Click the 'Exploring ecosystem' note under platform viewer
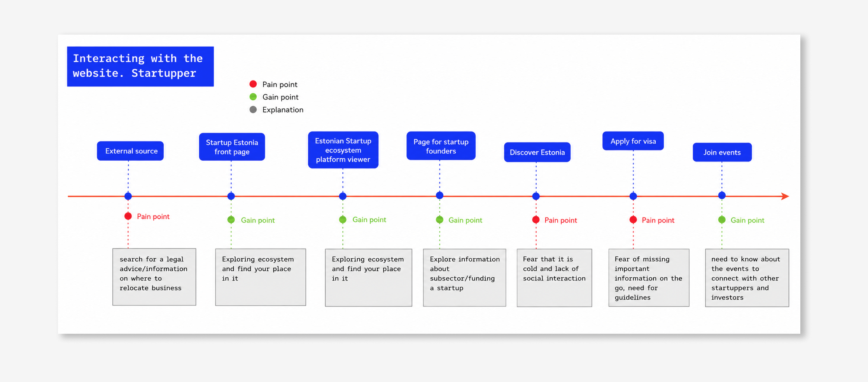Viewport: 868px width, 382px height. [369, 278]
